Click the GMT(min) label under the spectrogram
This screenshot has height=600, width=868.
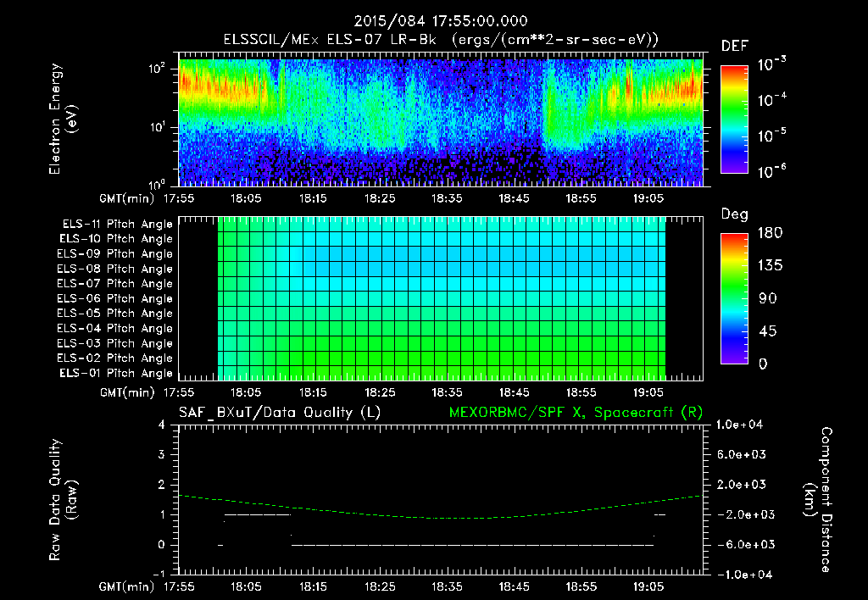tap(127, 198)
